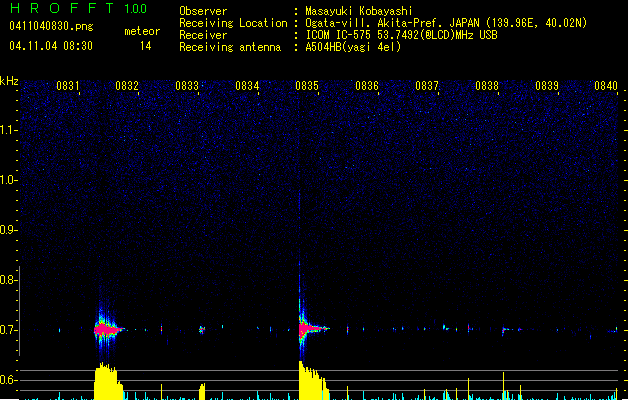Click the A504HB(yagi 4el) antenna text
The width and height of the screenshot is (629, 400).
point(353,47)
